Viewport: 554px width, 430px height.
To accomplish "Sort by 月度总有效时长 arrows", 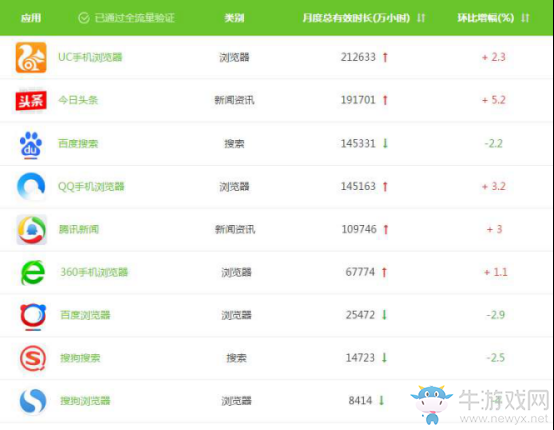I will 421,18.
